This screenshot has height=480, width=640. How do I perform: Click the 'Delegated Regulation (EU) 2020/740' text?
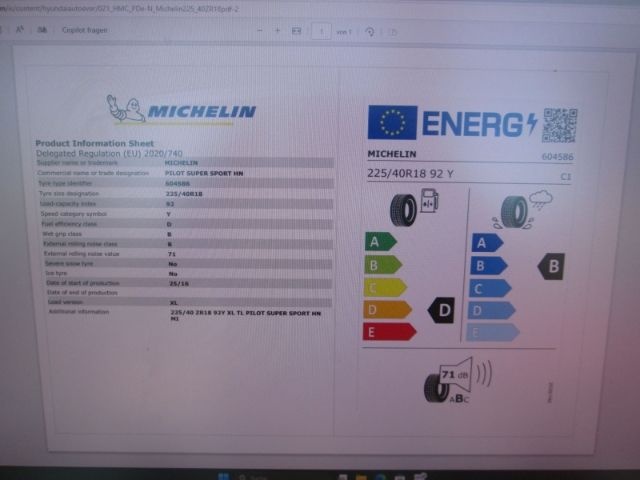pyautogui.click(x=109, y=153)
